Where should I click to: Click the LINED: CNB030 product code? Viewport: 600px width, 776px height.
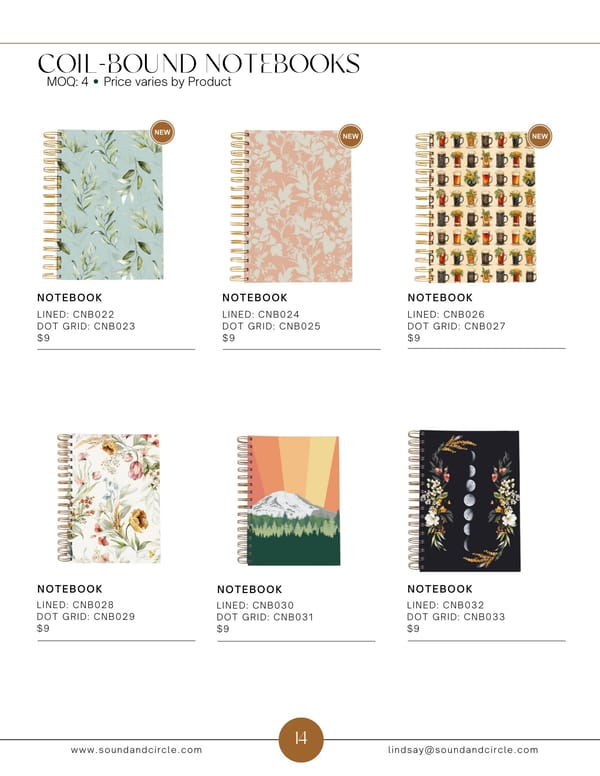(255, 605)
